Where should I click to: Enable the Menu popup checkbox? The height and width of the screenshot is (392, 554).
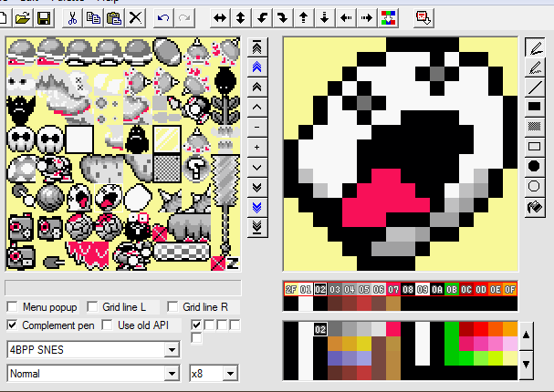[x=13, y=307]
